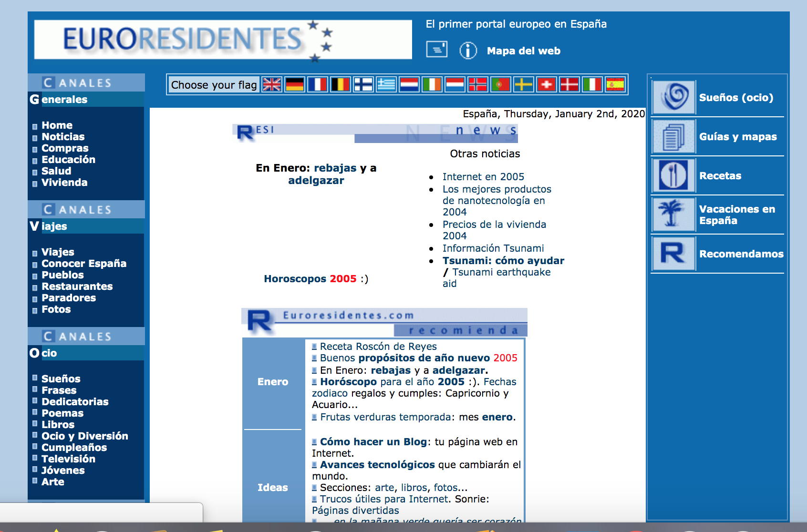Select the Italian flag
The width and height of the screenshot is (807, 532).
(591, 85)
